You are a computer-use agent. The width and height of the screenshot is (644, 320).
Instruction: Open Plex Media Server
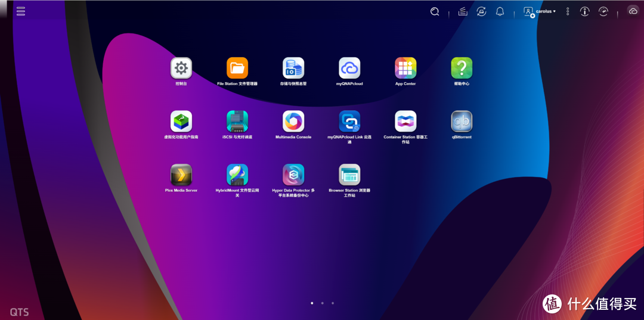181,175
